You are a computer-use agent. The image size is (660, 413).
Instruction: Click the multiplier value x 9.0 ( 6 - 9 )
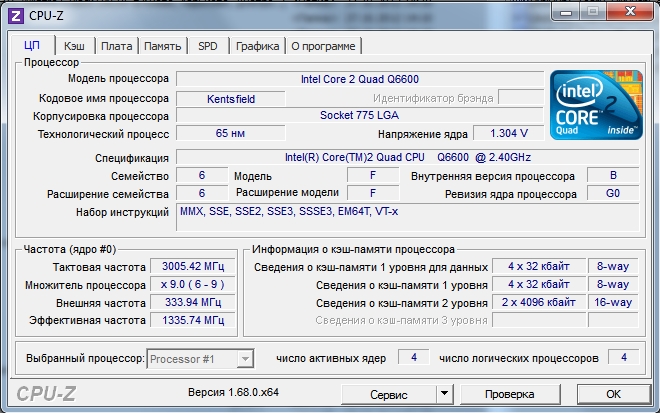coord(193,285)
